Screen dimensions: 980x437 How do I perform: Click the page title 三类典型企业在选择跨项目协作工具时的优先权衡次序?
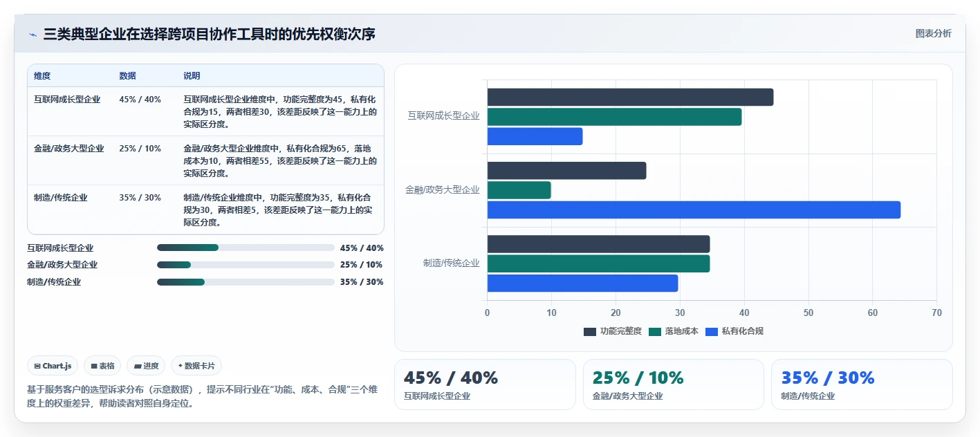[x=209, y=34]
